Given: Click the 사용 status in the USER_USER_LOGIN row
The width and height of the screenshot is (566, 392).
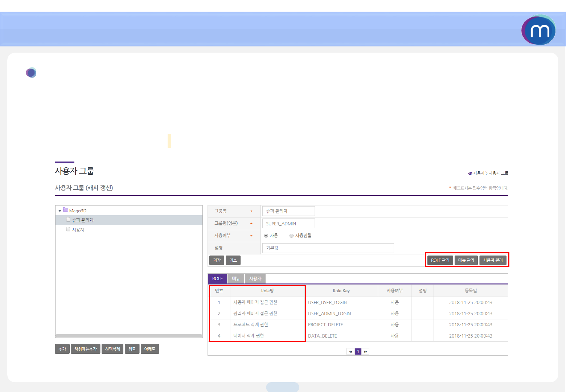Looking at the screenshot, I should (395, 302).
